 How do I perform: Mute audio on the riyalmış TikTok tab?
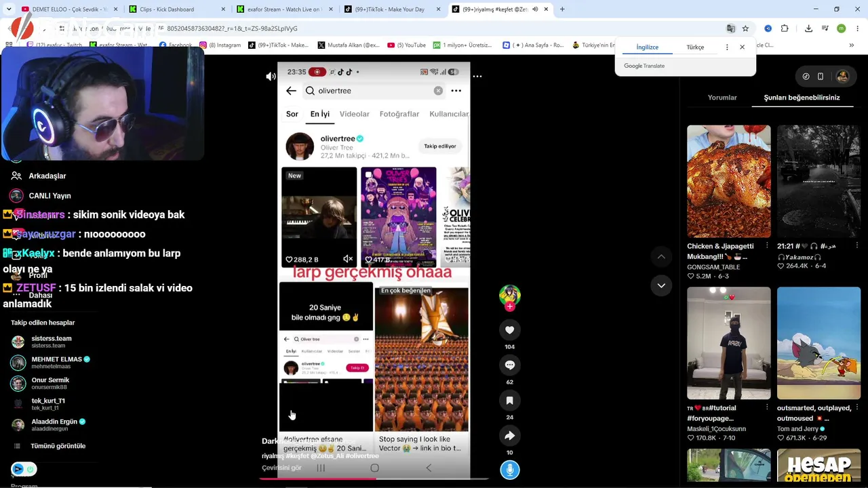pos(535,9)
